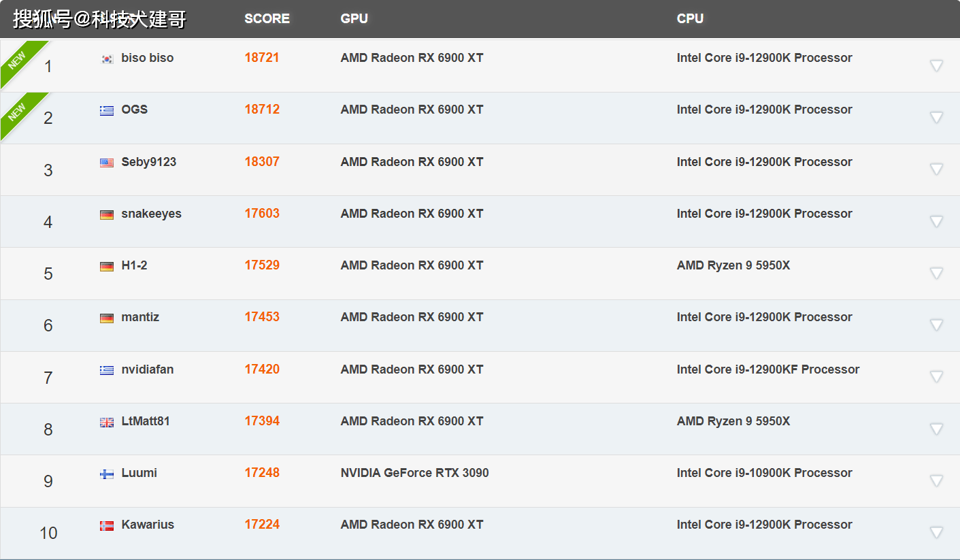Expand the H1-2 result row arrow
Viewport: 960px width, 560px height.
point(936,274)
